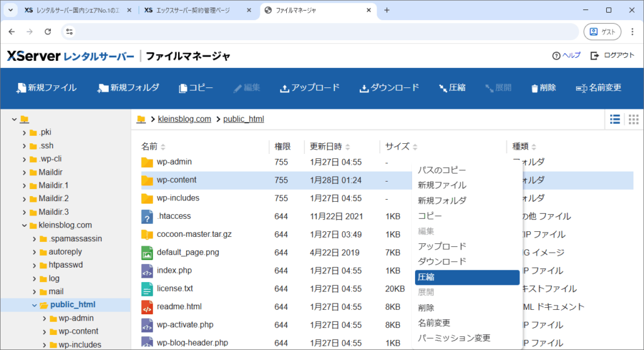Click the ログアウト logout button
The height and width of the screenshot is (350, 644).
pos(613,56)
